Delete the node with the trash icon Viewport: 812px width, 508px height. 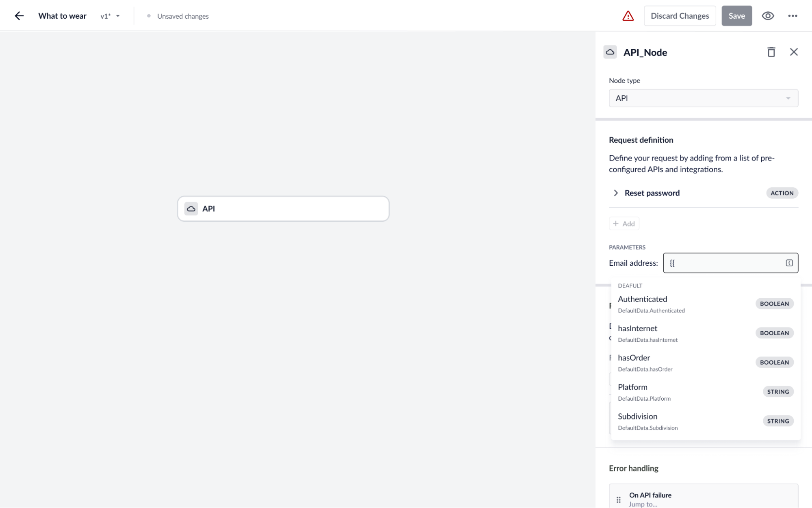point(771,52)
